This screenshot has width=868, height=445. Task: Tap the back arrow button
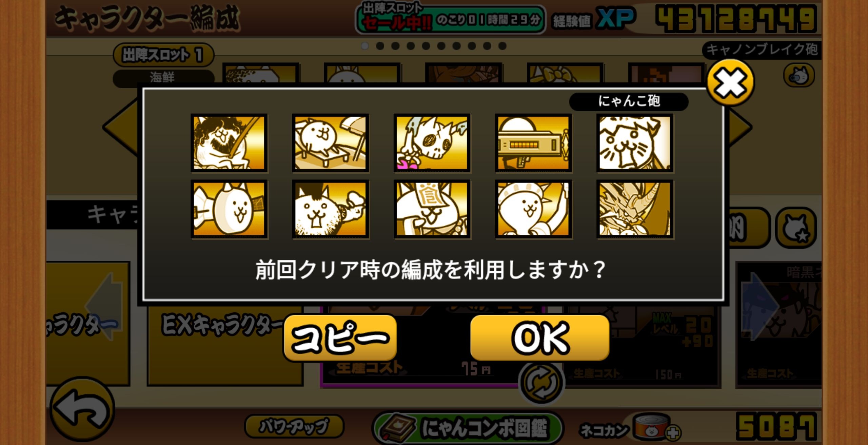(82, 409)
